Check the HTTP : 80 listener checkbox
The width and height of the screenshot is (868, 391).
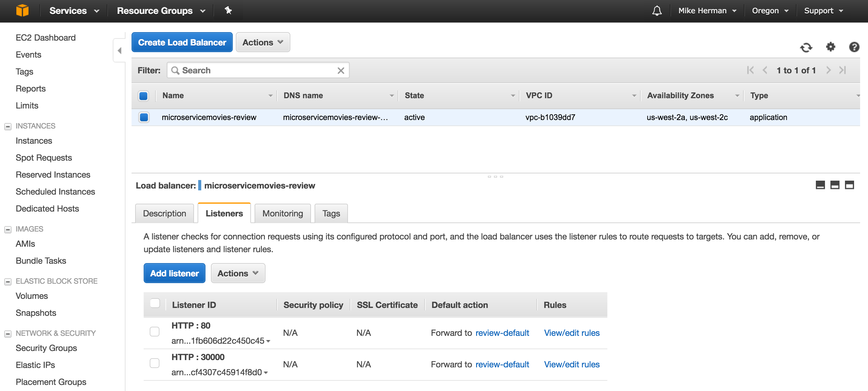click(x=155, y=332)
